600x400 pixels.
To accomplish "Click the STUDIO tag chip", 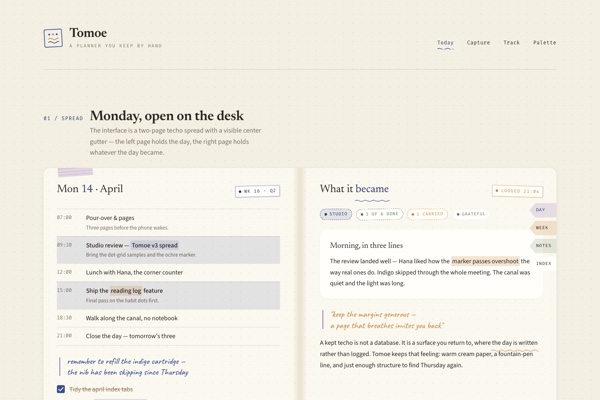I will [x=336, y=214].
